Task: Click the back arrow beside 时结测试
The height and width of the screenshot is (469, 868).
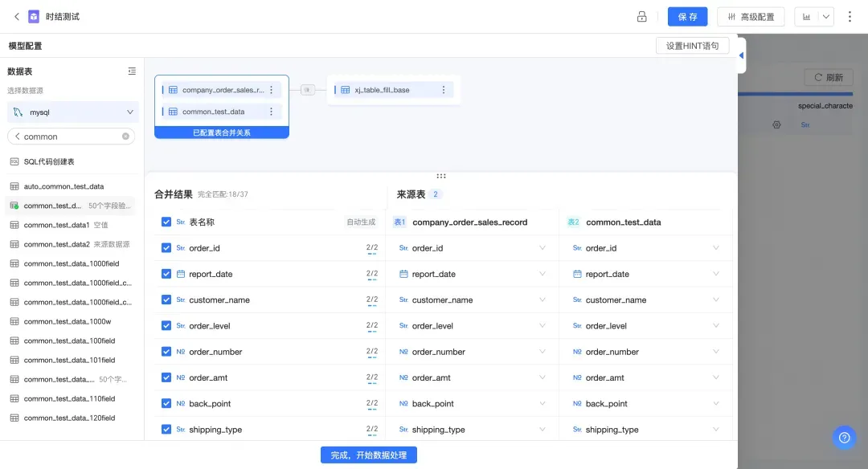Action: click(x=16, y=17)
